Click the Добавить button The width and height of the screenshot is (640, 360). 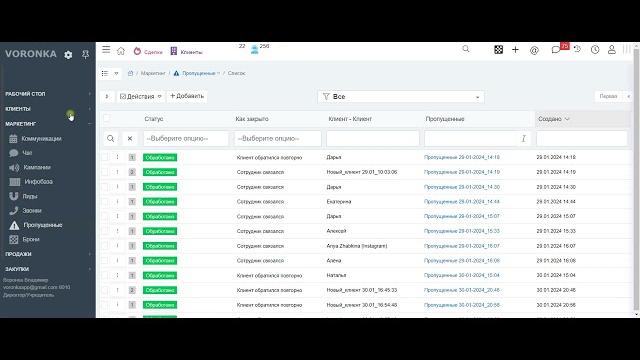pos(187,96)
